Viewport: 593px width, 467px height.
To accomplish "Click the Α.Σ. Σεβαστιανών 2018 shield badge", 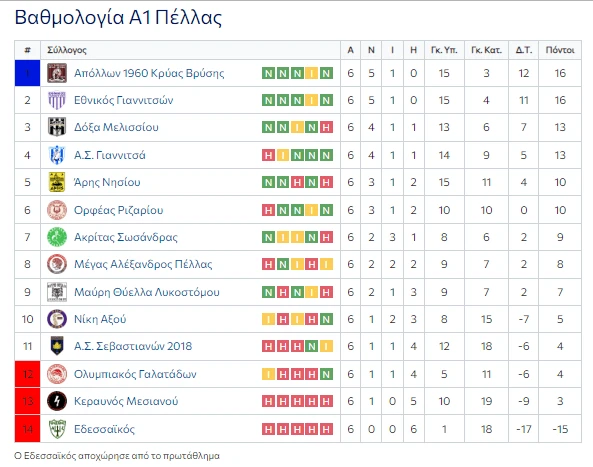I will (x=57, y=346).
